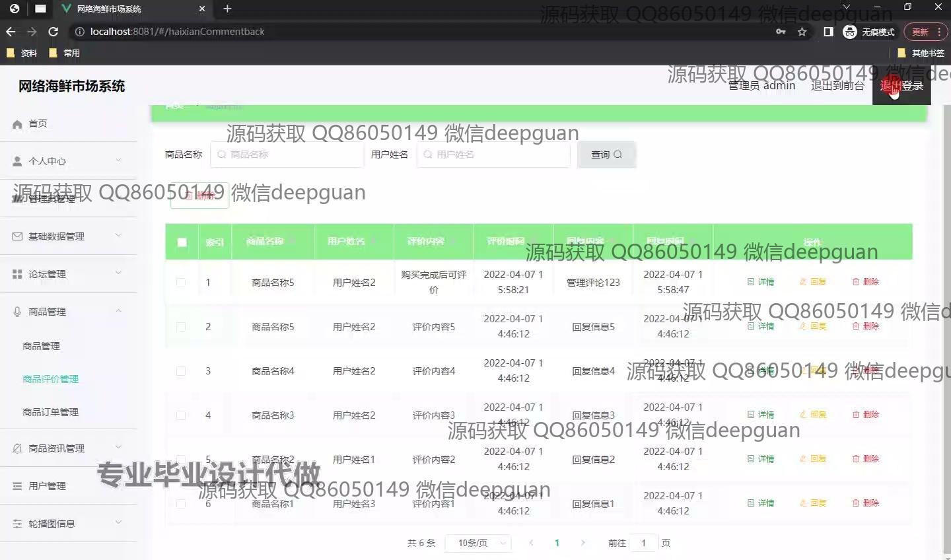The image size is (951, 560).
Task: Expand 个人中心 sidebar menu
Action: pyautogui.click(x=69, y=161)
